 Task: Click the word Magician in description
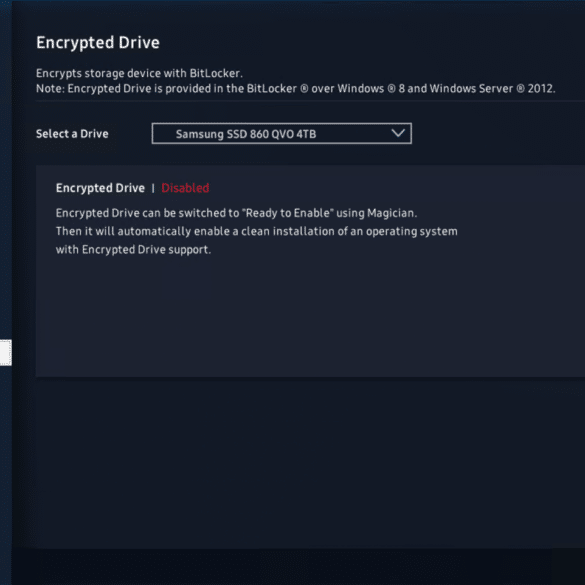tap(392, 213)
